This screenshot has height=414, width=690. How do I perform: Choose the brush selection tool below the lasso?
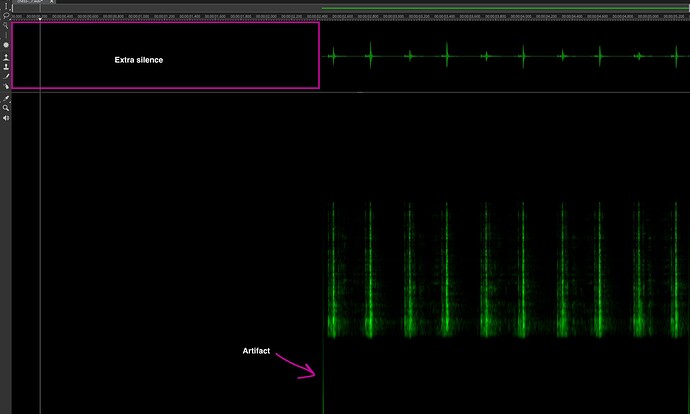click(x=6, y=26)
